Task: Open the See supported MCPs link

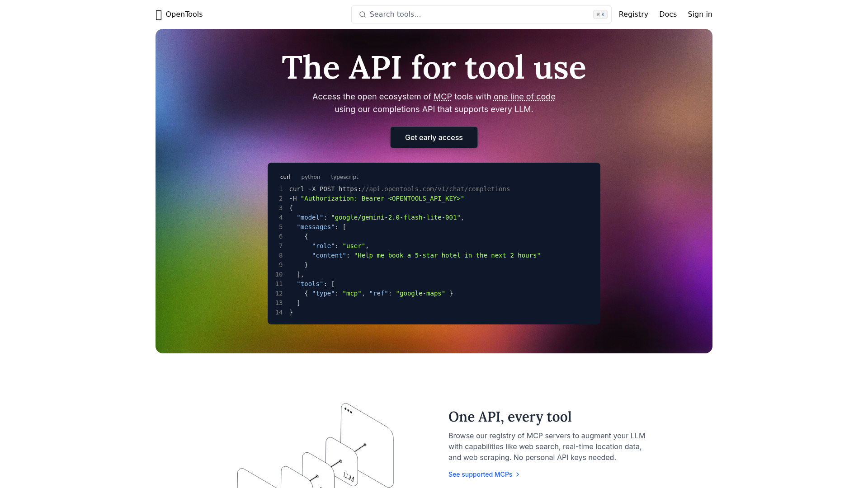Action: (480, 474)
